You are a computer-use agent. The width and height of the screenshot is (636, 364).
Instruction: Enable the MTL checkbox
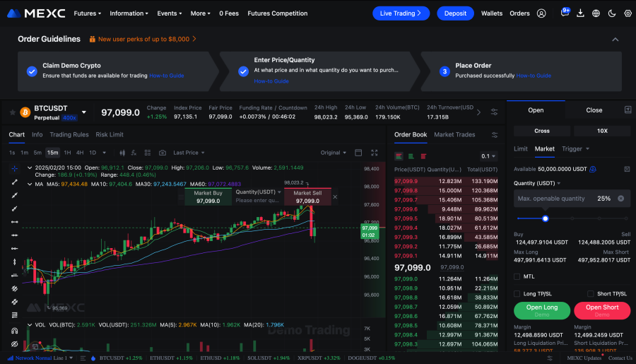click(517, 277)
